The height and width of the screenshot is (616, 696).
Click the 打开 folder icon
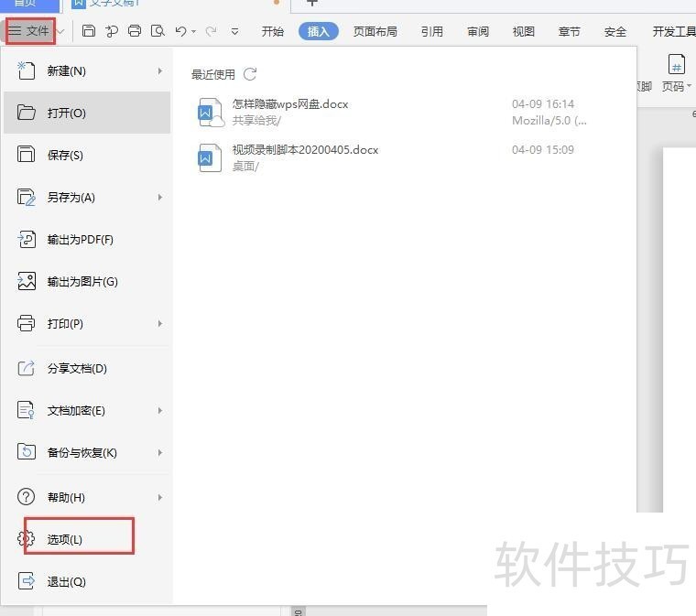[x=27, y=113]
